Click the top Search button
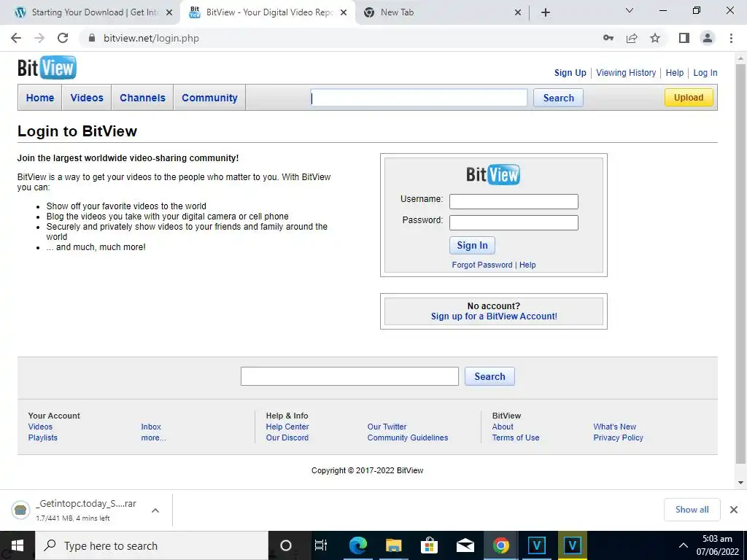 pos(558,98)
